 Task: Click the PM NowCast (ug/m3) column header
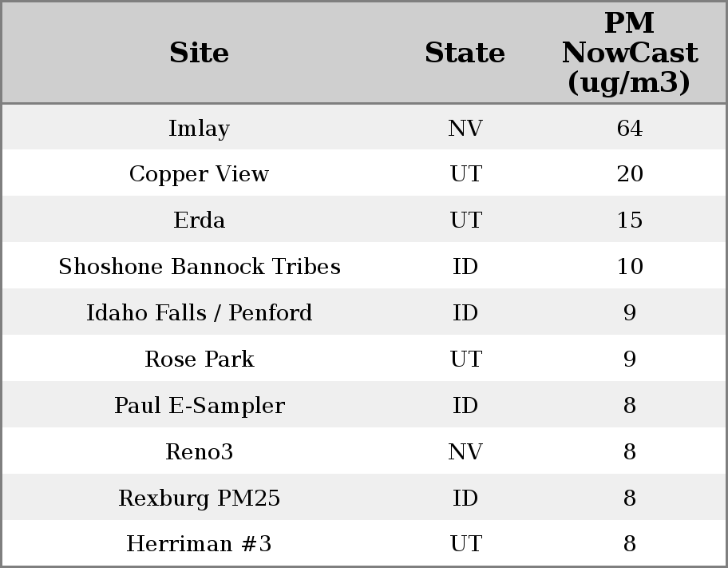pos(629,53)
